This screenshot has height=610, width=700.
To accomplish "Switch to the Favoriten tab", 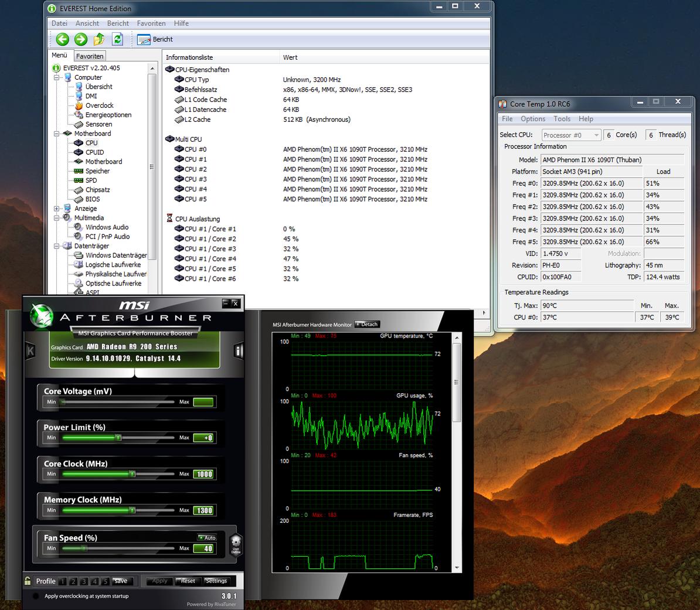I will pos(90,56).
